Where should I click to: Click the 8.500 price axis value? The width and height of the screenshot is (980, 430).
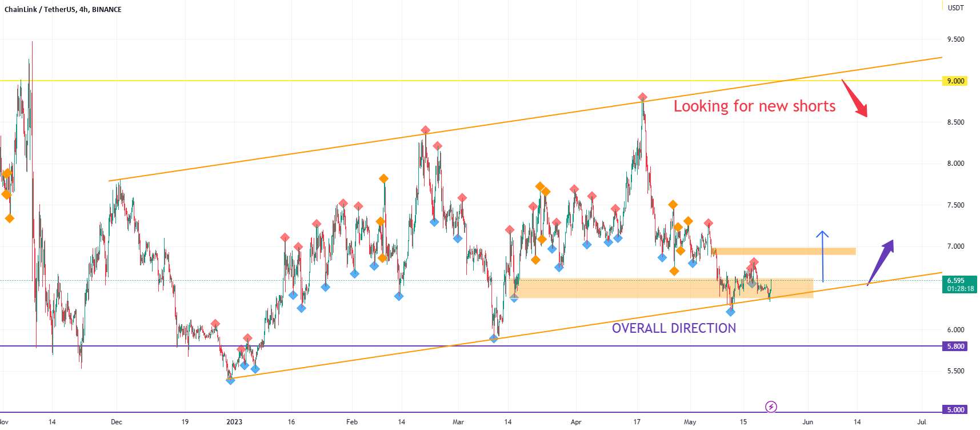click(955, 122)
